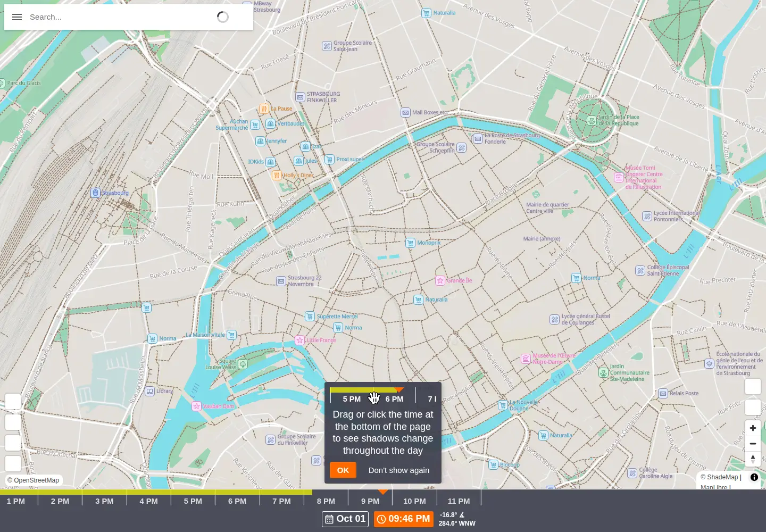
Task: Open the hamburger menu beside the search box
Action: click(17, 17)
